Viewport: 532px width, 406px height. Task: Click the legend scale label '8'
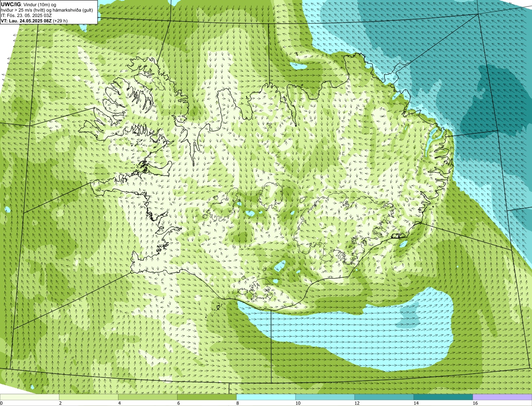(238, 403)
